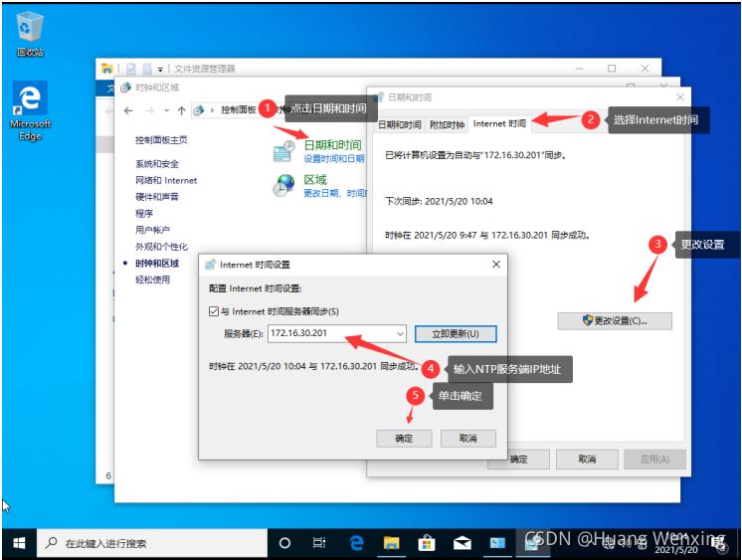This screenshot has height=560, width=742.
Task: Click 应用(A) in 日期和时间 dialog
Action: click(x=654, y=460)
